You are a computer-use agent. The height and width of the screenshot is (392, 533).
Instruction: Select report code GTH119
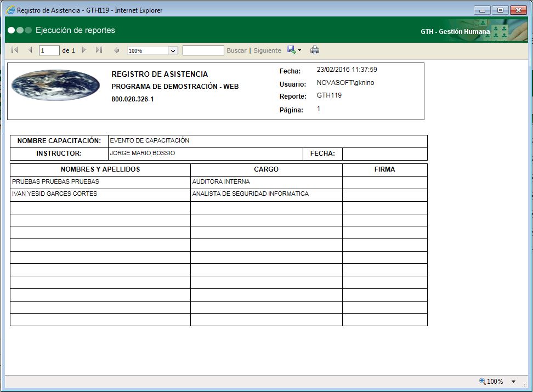329,95
